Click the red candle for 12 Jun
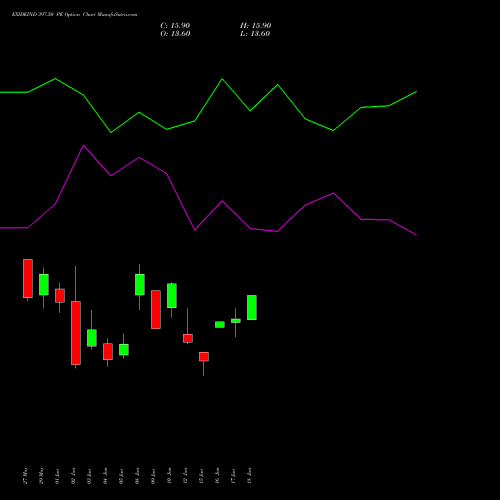500x500 pixels. [x=188, y=338]
